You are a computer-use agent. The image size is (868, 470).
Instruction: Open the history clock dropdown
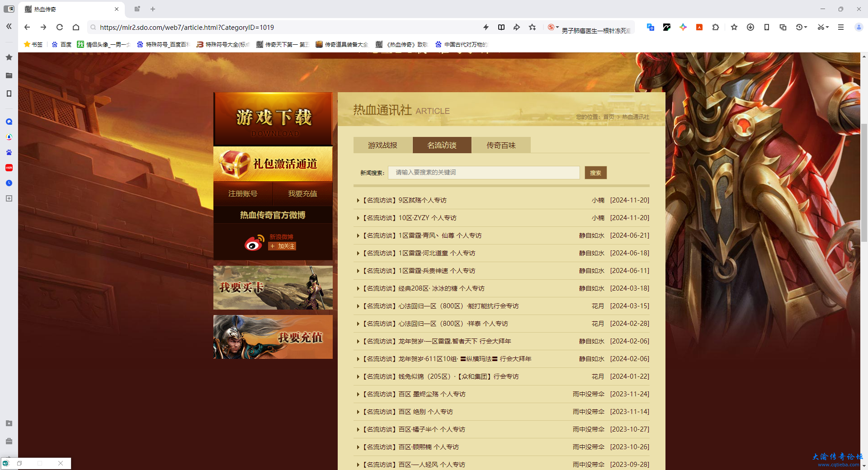(x=802, y=27)
